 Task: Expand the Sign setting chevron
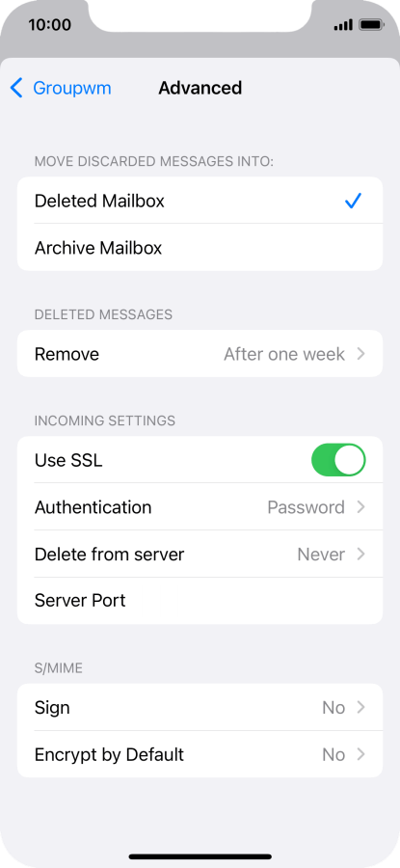coord(360,708)
